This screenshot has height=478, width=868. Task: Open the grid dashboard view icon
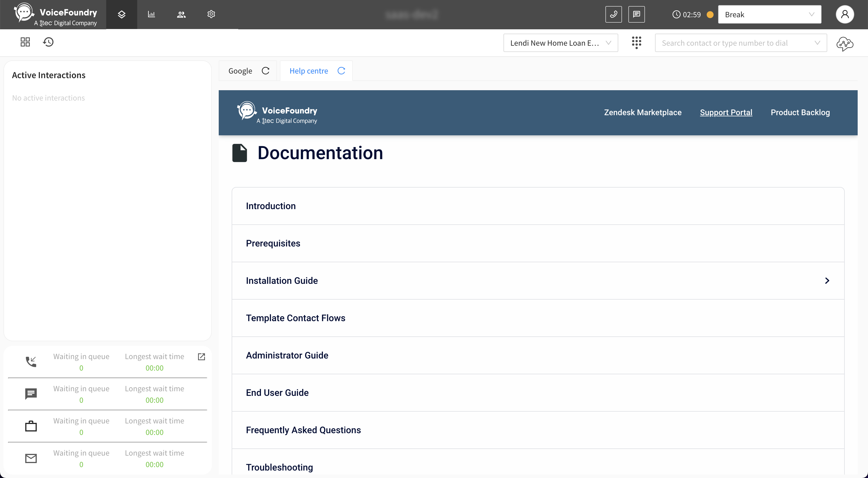tap(25, 42)
